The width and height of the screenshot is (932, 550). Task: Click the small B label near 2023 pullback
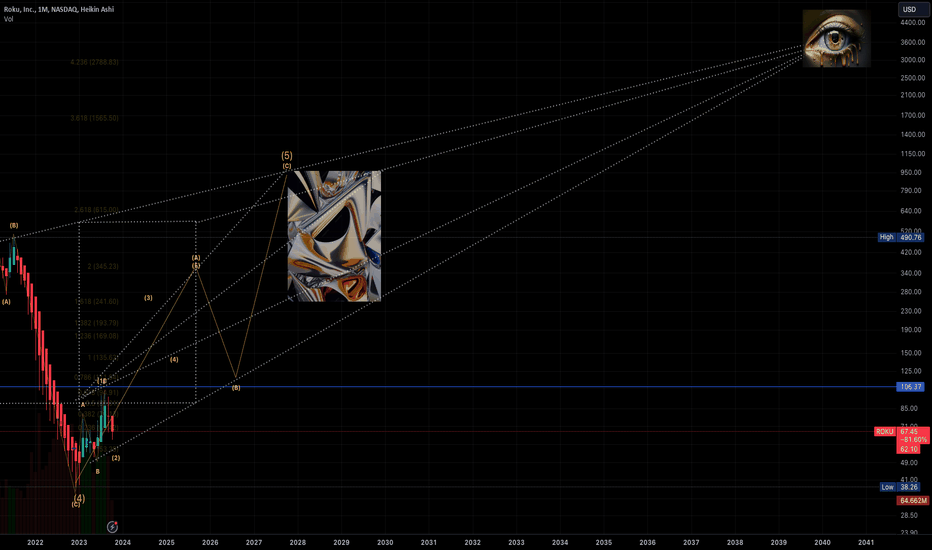tap(97, 472)
